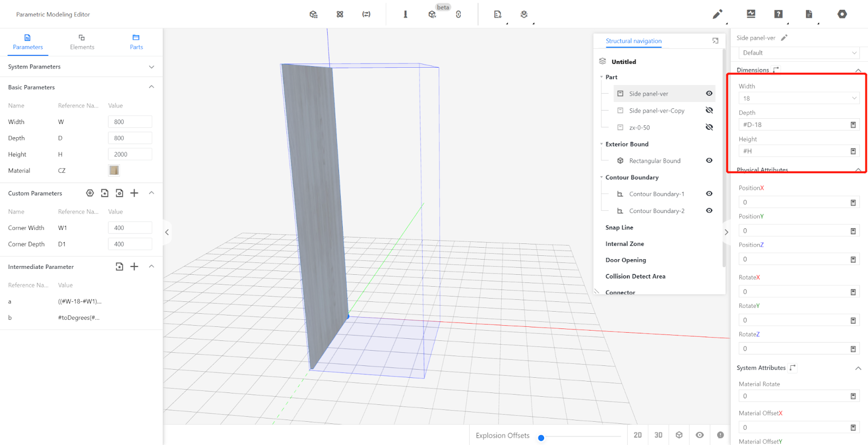The width and height of the screenshot is (868, 445).
Task: Click the Corner Width value field
Action: (130, 228)
